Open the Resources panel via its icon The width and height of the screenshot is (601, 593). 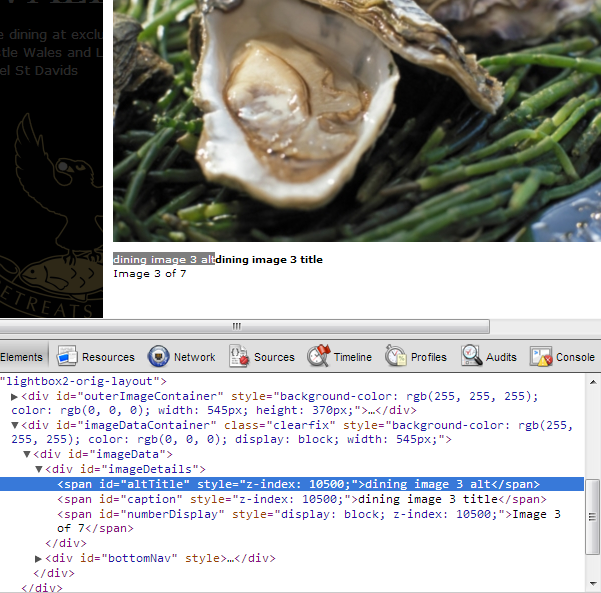68,356
